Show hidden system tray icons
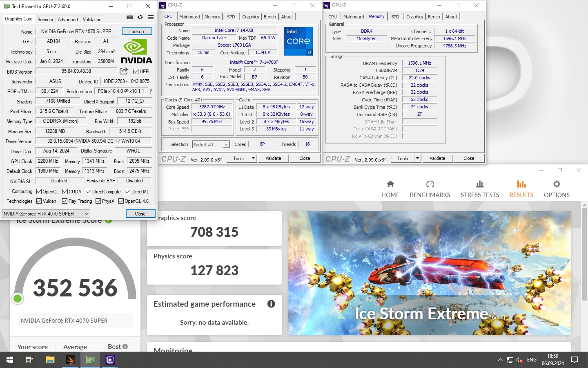Viewport: 588px width, 368px height. [500, 360]
